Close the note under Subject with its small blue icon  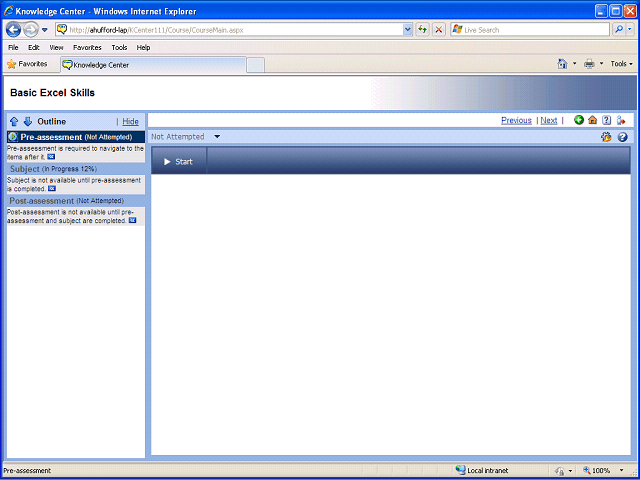52,189
